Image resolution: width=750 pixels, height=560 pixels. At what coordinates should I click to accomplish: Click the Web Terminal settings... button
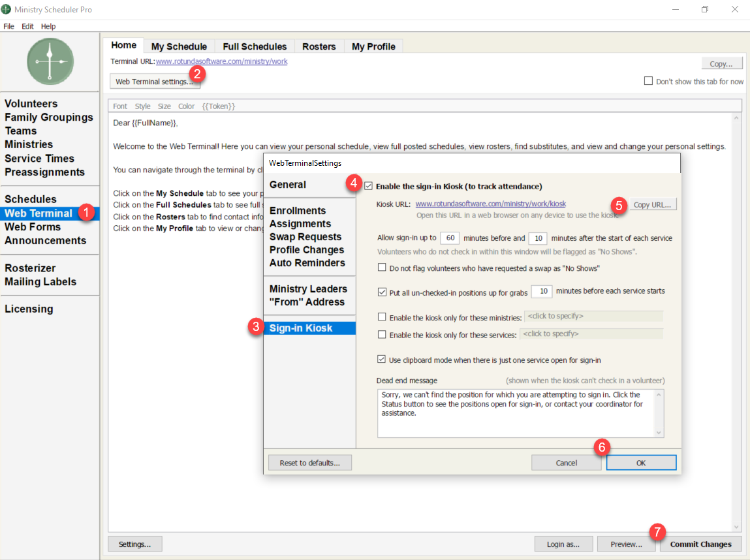tap(154, 82)
